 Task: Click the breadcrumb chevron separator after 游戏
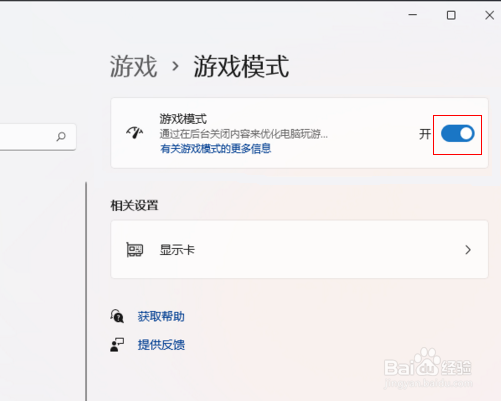coord(175,66)
